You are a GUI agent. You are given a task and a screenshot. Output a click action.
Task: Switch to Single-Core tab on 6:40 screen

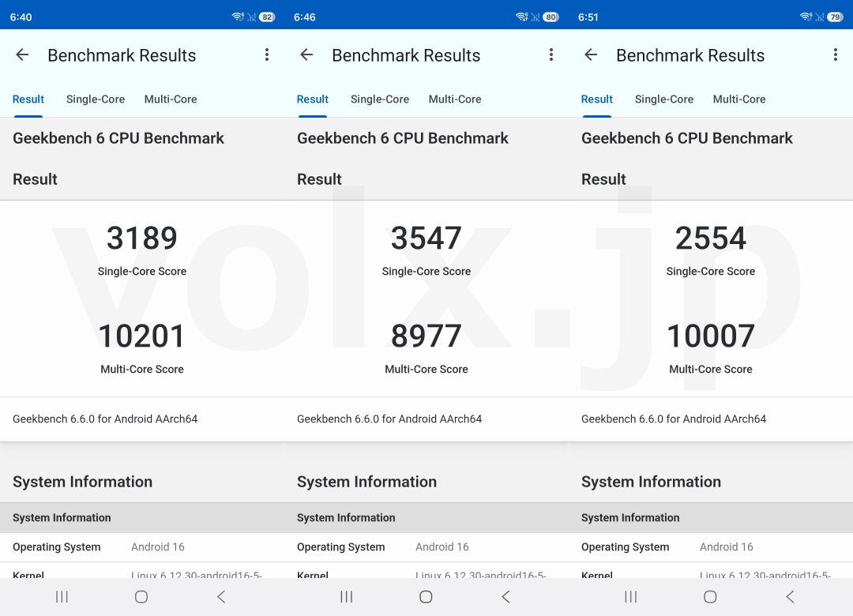tap(96, 100)
